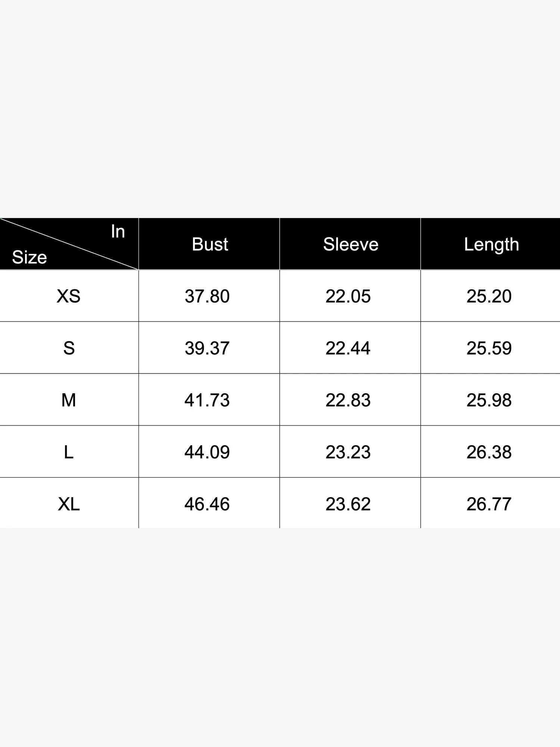Click the Size label in corner cell
Image resolution: width=560 pixels, height=747 pixels.
pyautogui.click(x=29, y=257)
